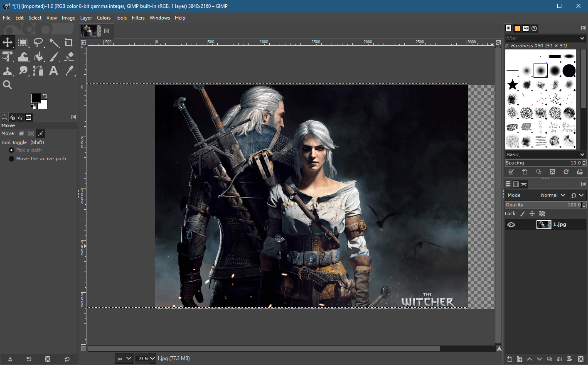Image resolution: width=588 pixels, height=365 pixels.
Task: Adjust the layer Opacity slider
Action: 543,205
